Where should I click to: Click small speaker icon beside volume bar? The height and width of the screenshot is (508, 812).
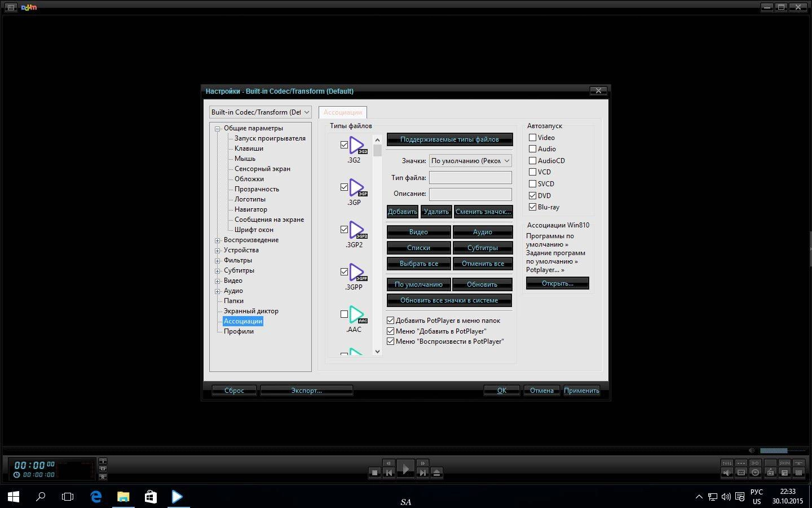[752, 450]
